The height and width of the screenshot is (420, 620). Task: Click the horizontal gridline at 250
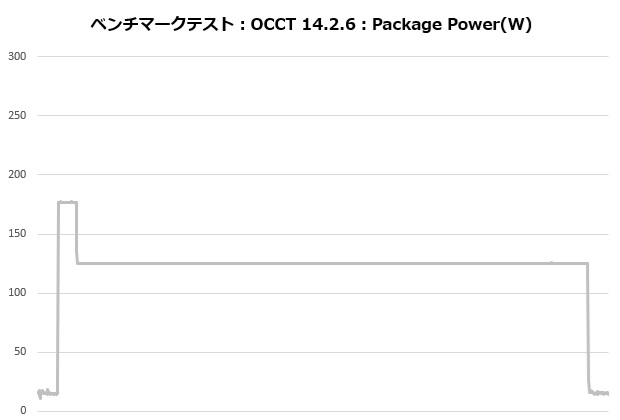tap(320, 115)
